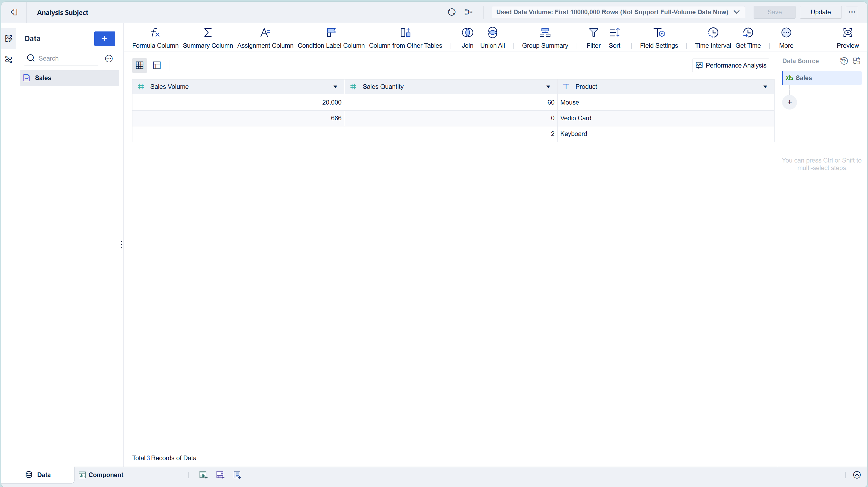Click the Search data input field
The height and width of the screenshot is (487, 868).
pos(68,58)
